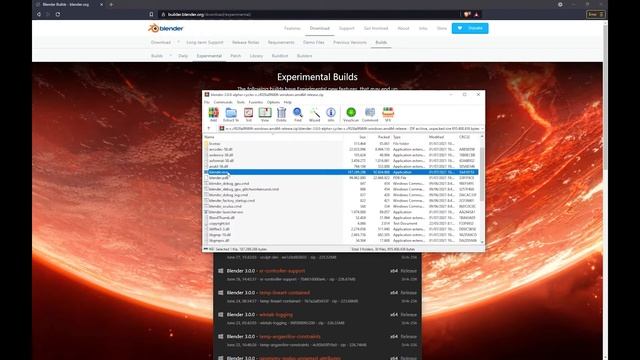
Task: Click the Find magnifier toolbar icon
Action: [298, 114]
